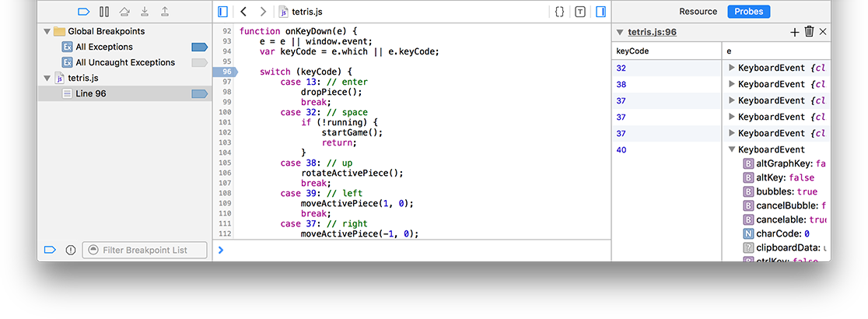Filter list to show only enabled breakpoints

(51, 250)
